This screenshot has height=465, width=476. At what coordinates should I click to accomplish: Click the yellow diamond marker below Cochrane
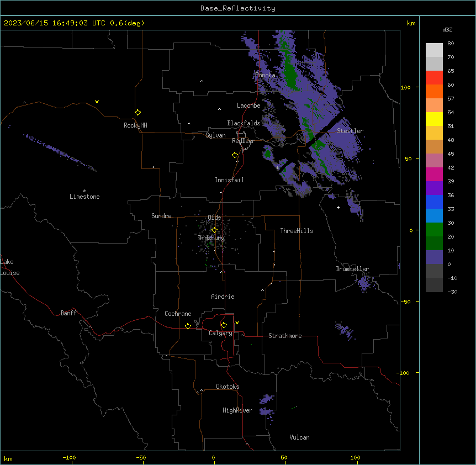188,326
